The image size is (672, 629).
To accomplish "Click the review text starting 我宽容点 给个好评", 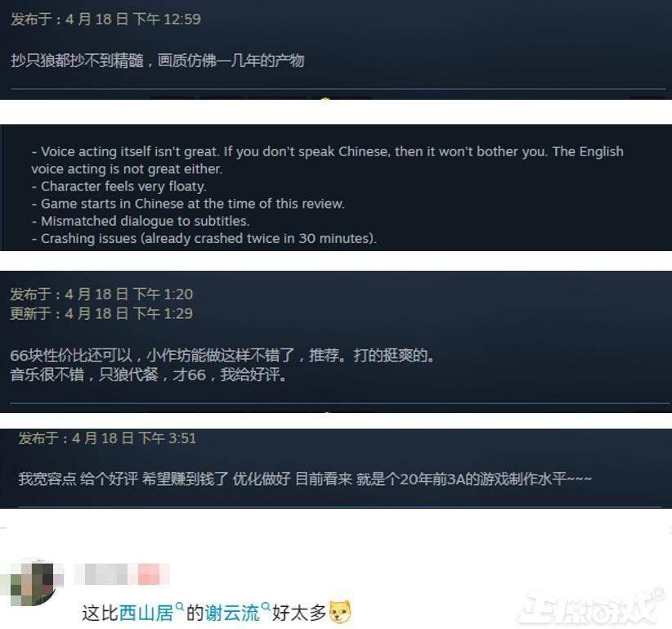I will pyautogui.click(x=305, y=478).
